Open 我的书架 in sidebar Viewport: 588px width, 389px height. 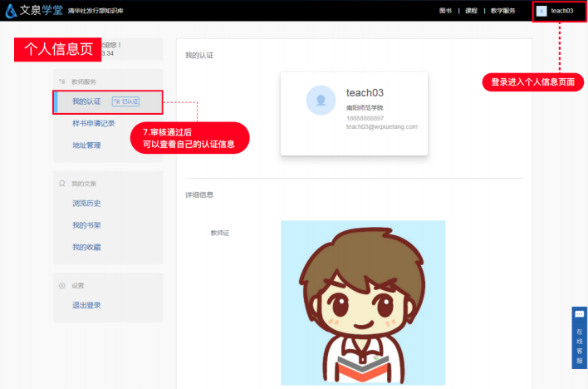click(x=86, y=225)
